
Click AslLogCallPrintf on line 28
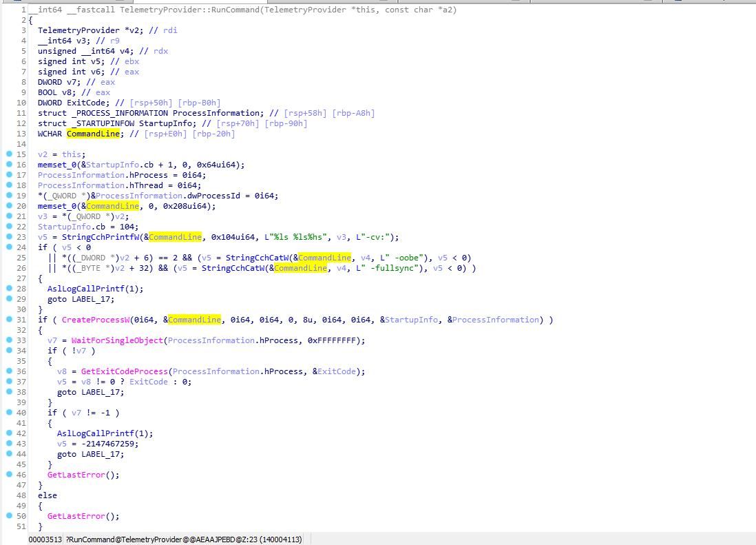[86, 289]
